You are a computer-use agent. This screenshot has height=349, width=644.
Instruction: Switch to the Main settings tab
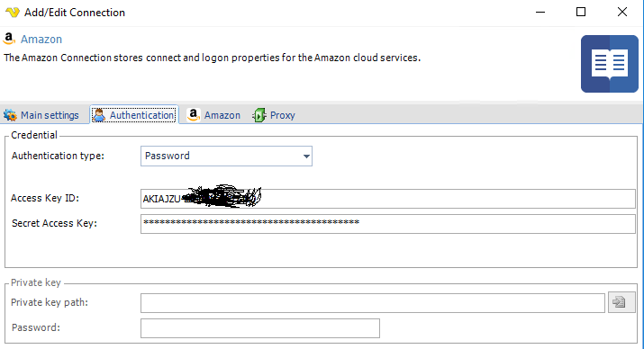pyautogui.click(x=41, y=115)
